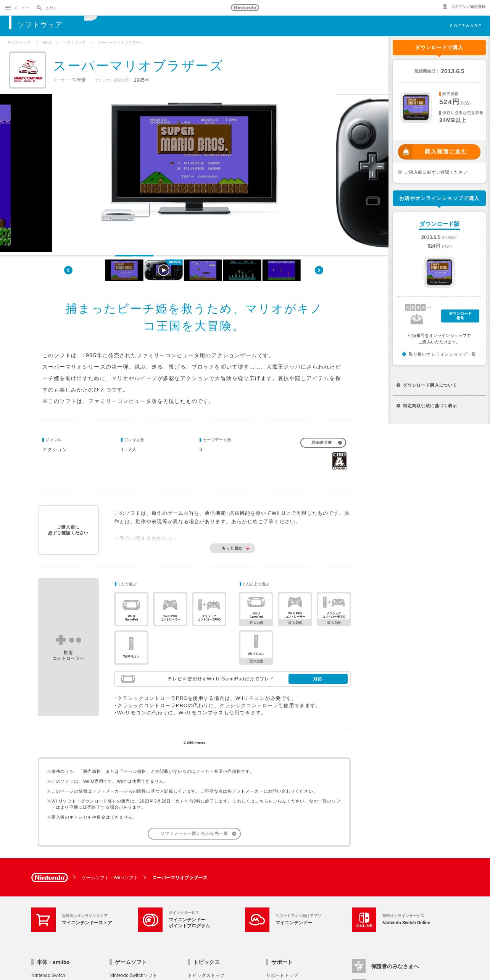490x980 pixels.
Task: Play the MOVIE thumbnail
Action: (164, 270)
